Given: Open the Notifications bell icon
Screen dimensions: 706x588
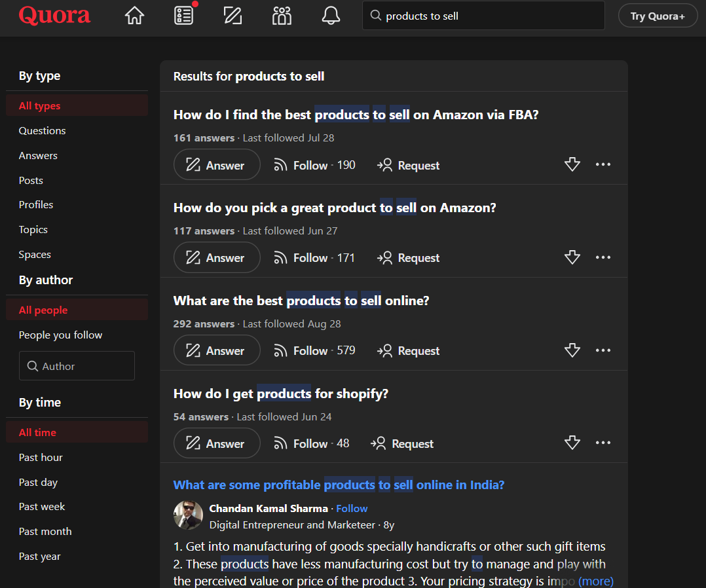Looking at the screenshot, I should click(331, 16).
